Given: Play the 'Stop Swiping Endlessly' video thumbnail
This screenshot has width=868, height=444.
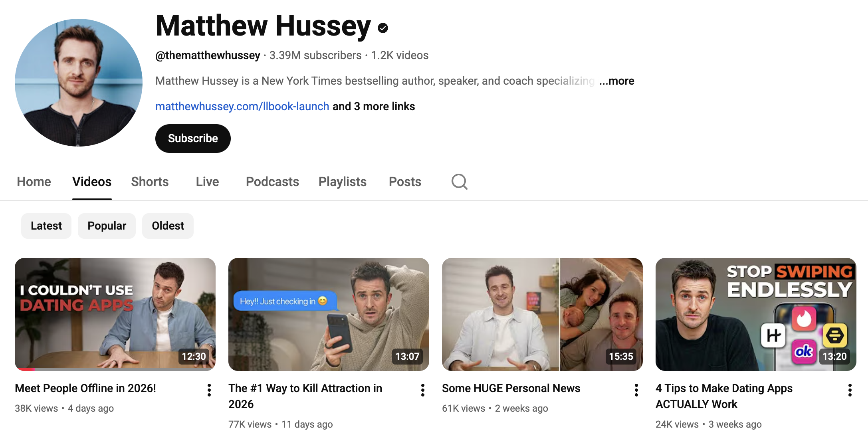Looking at the screenshot, I should 755,314.
